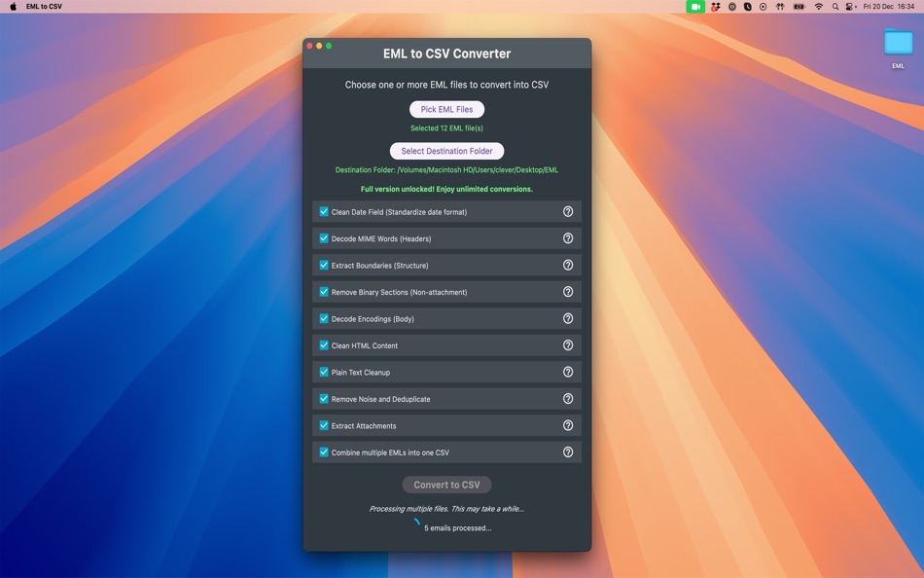Show help for Extract Boundaries option

pos(567,265)
